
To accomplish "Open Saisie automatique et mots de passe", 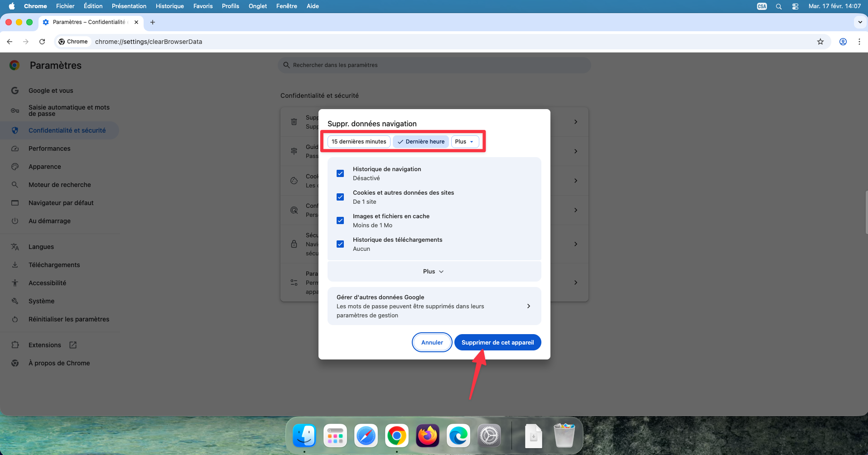I will [x=59, y=110].
